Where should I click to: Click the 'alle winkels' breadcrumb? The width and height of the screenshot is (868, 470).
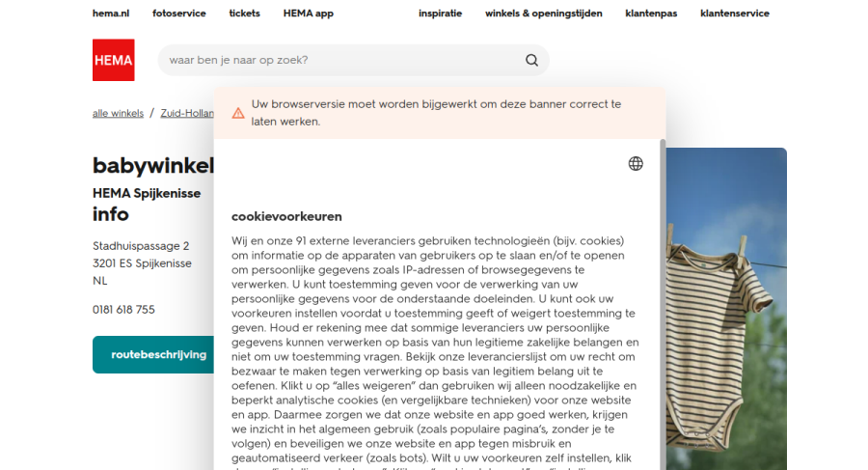pos(118,113)
